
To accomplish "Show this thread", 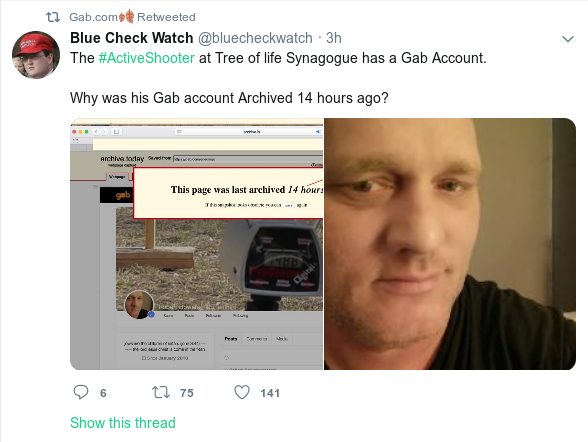I will [x=123, y=423].
